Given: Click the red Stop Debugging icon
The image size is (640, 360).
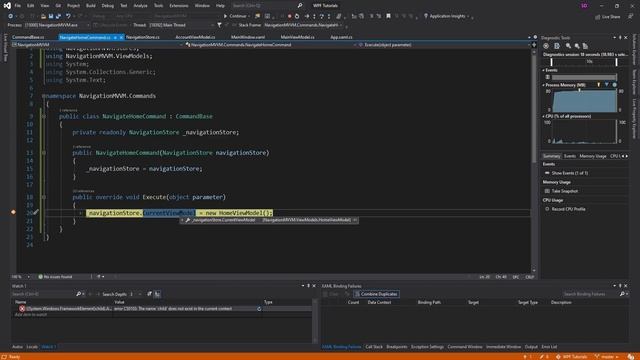Looking at the screenshot, I should click(289, 16).
